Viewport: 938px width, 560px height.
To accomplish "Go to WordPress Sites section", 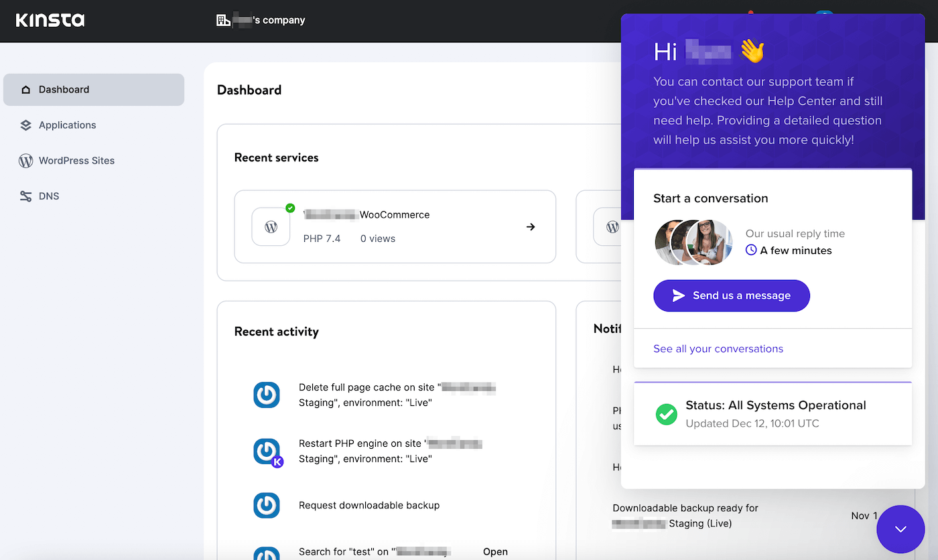I will [x=76, y=161].
